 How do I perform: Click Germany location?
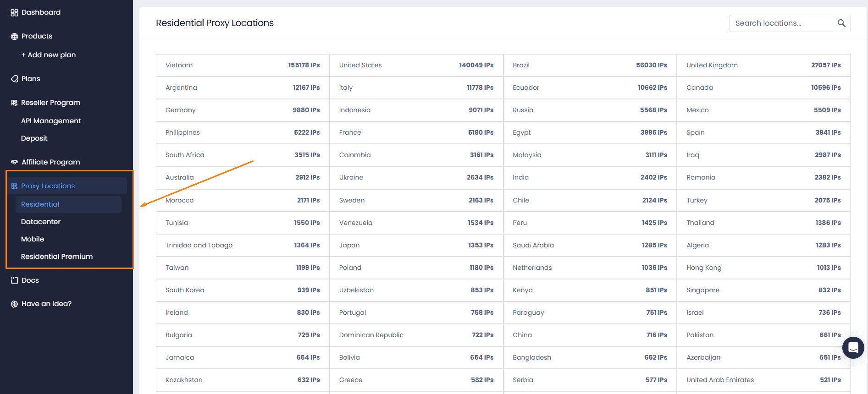243,110
